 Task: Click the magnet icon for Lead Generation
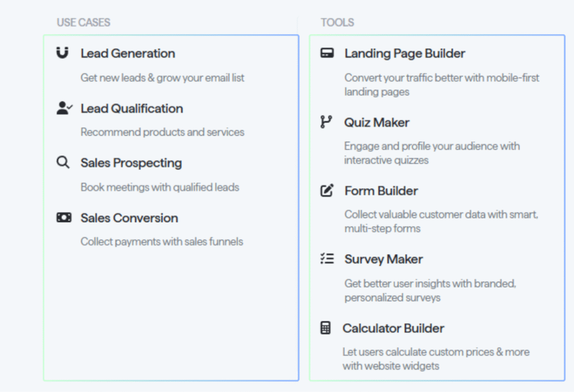(x=63, y=53)
